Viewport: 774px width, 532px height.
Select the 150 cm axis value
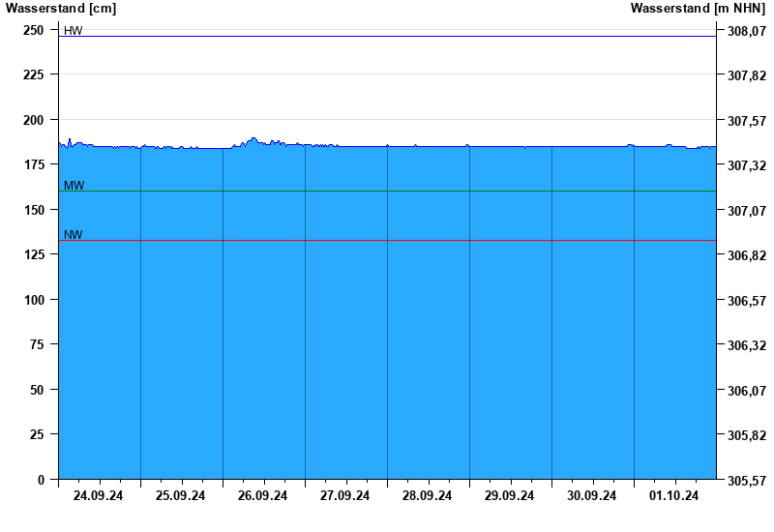pos(34,210)
